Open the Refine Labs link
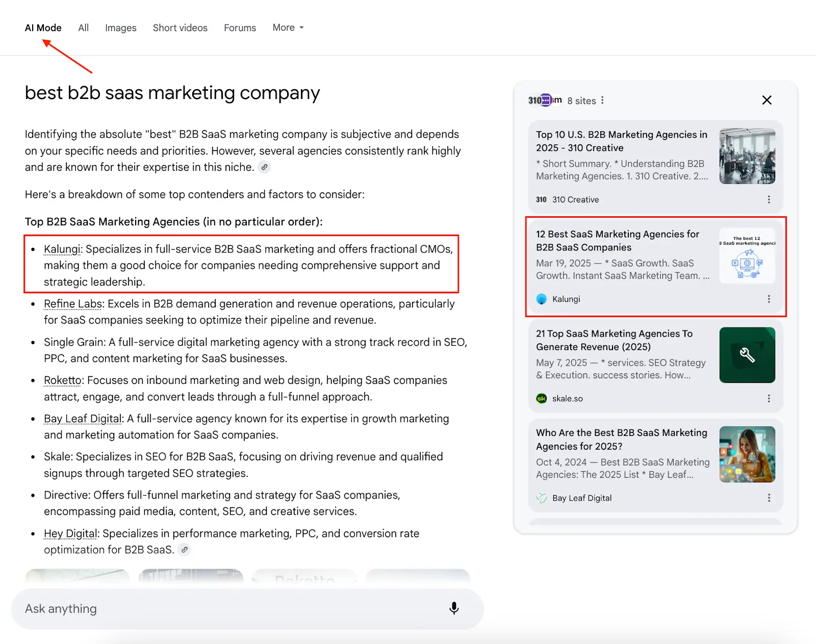This screenshot has width=816, height=644. [x=73, y=304]
